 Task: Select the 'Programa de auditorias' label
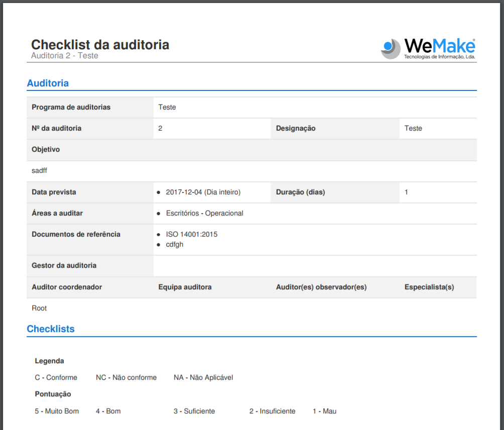71,107
